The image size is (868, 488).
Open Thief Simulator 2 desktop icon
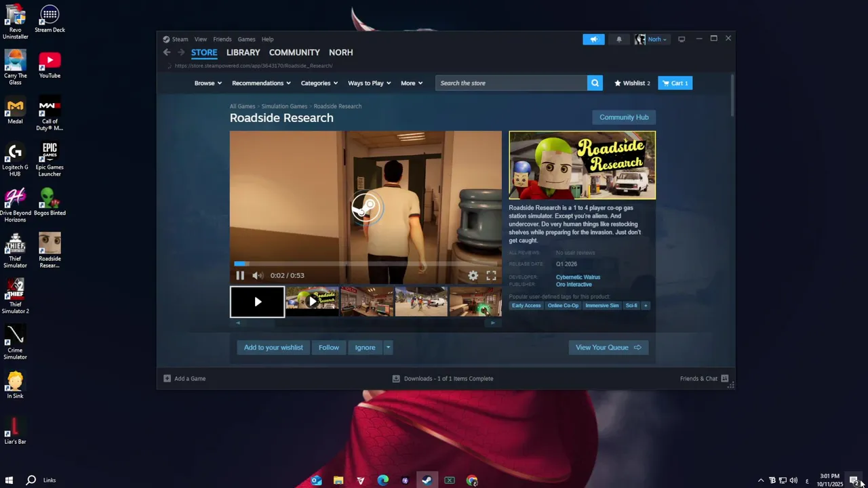15,296
